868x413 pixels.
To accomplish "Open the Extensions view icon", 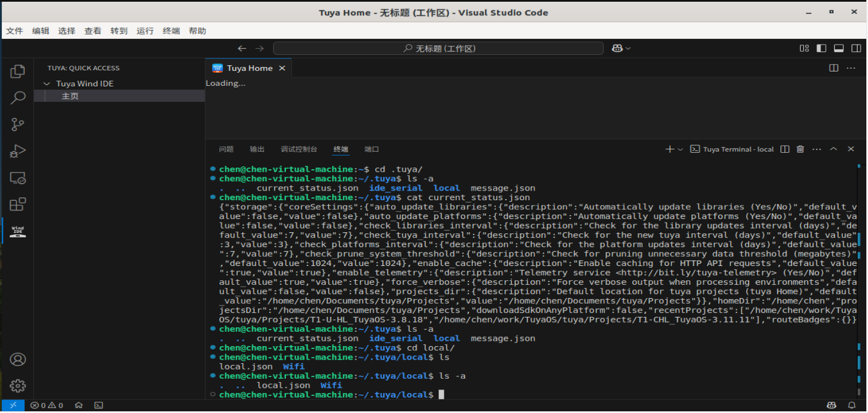I will [x=18, y=204].
